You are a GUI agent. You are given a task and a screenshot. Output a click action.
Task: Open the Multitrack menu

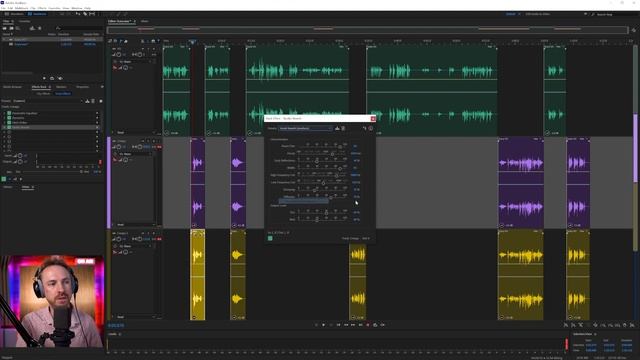tap(22, 8)
